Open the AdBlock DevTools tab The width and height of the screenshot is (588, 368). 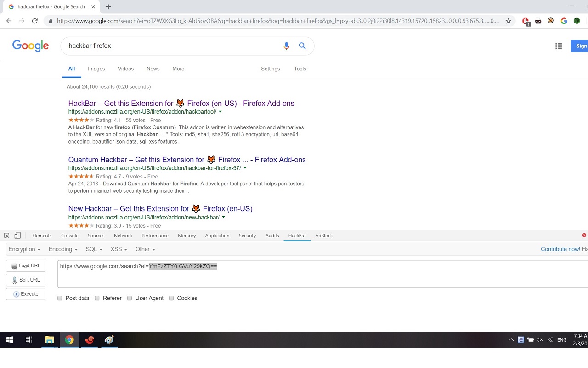click(324, 236)
